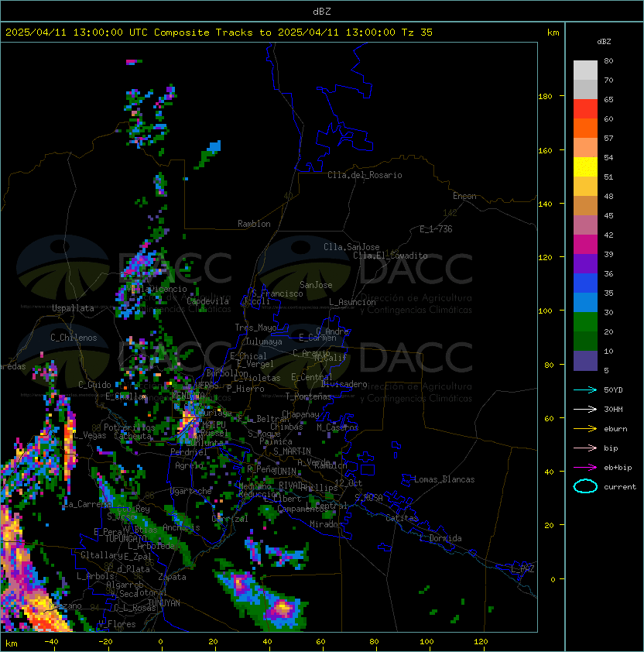Click the Capdevila map label
Viewport: 644px width, 652px height.
coord(207,301)
